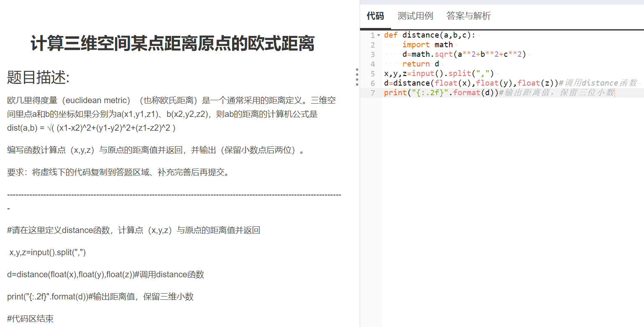Click the 输出距离值 comment in the editor
644x327 pixels.
556,93
